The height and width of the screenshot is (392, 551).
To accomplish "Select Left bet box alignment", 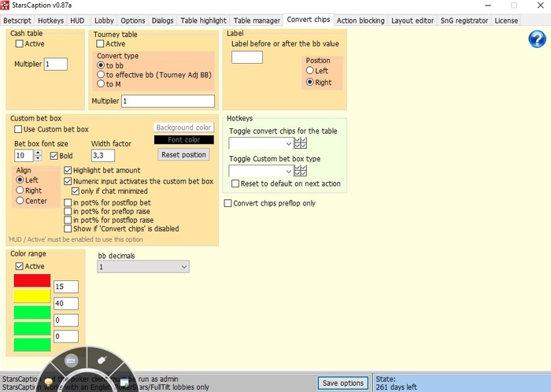I will click(x=20, y=179).
